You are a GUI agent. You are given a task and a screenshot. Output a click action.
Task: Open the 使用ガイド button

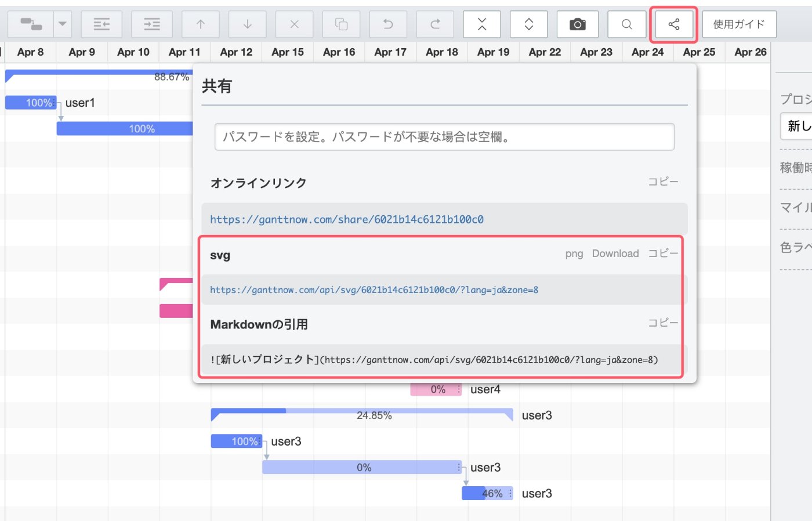tap(739, 24)
